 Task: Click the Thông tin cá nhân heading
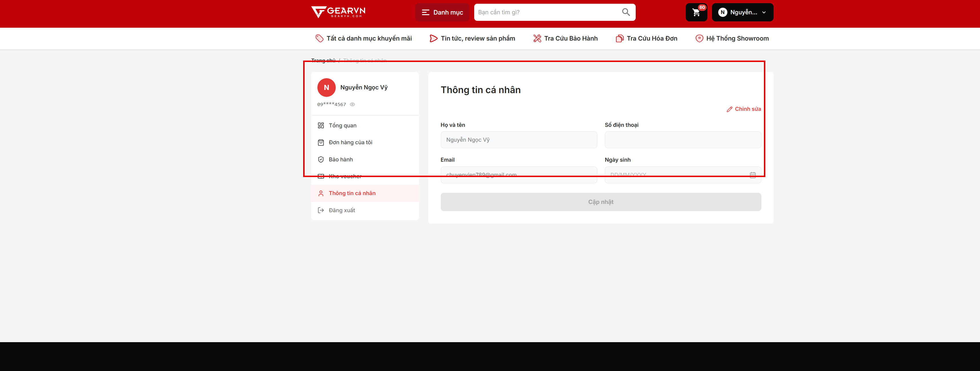pos(480,90)
